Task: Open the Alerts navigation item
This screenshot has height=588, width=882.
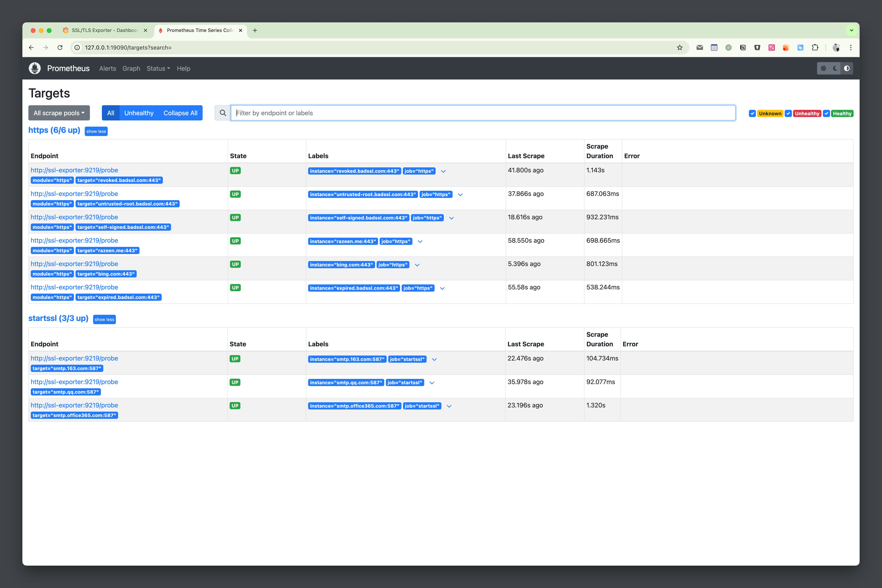Action: pyautogui.click(x=108, y=68)
